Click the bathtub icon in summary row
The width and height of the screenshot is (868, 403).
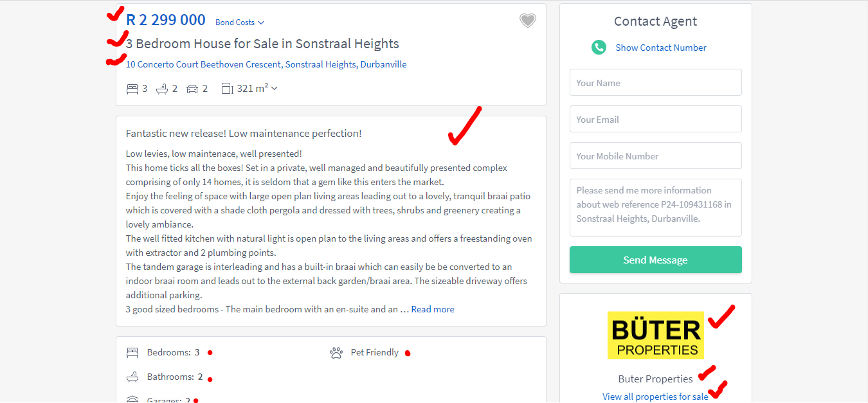pyautogui.click(x=162, y=89)
